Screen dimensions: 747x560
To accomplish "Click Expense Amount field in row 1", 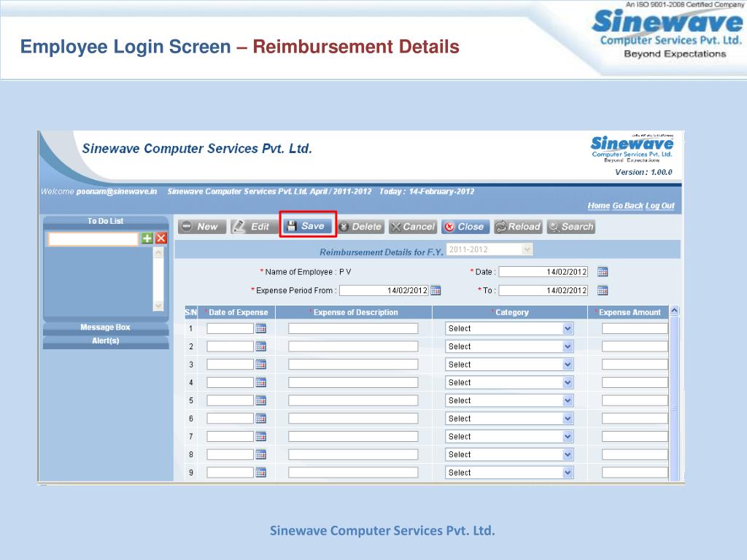I will [x=635, y=329].
